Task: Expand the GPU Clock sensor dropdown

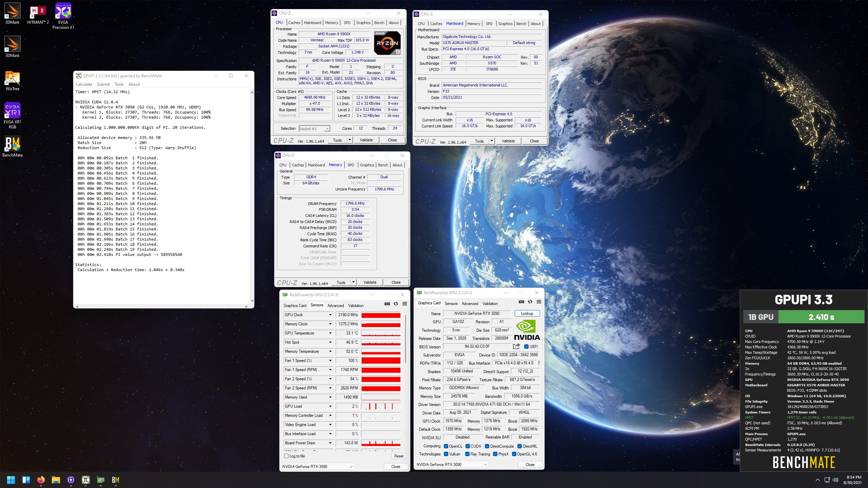Action: point(330,315)
